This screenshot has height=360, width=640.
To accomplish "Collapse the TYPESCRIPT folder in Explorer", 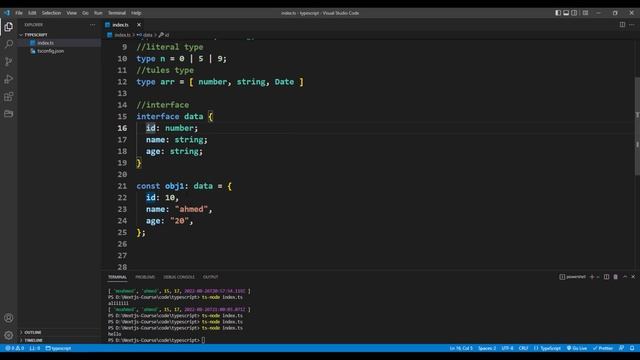I will [x=59, y=35].
